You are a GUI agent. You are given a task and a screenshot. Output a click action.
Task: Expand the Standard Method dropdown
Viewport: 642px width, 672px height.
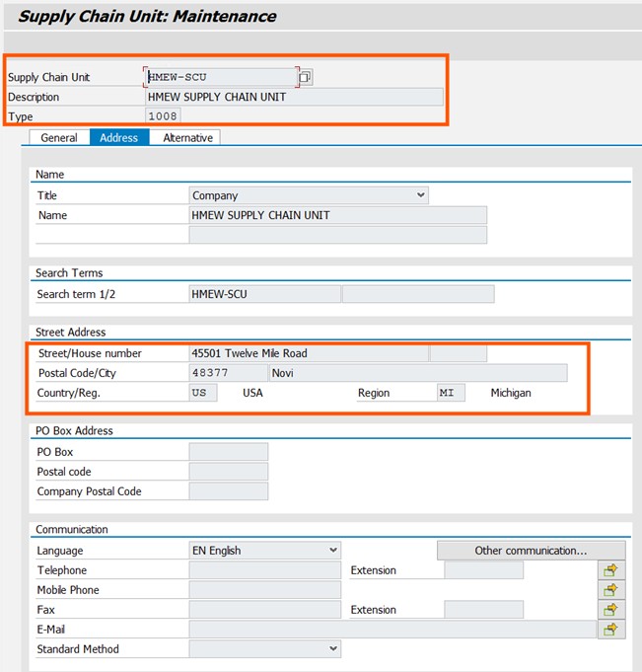333,649
